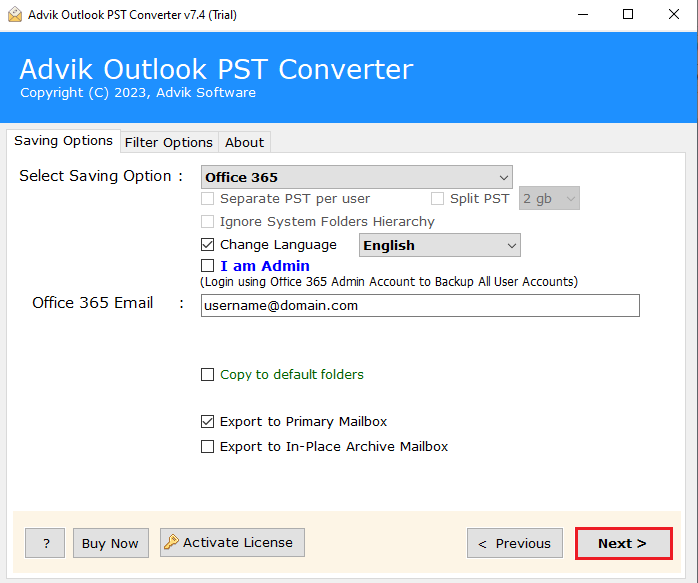This screenshot has width=698, height=583.
Task: Click the Buy Now button
Action: tap(110, 543)
